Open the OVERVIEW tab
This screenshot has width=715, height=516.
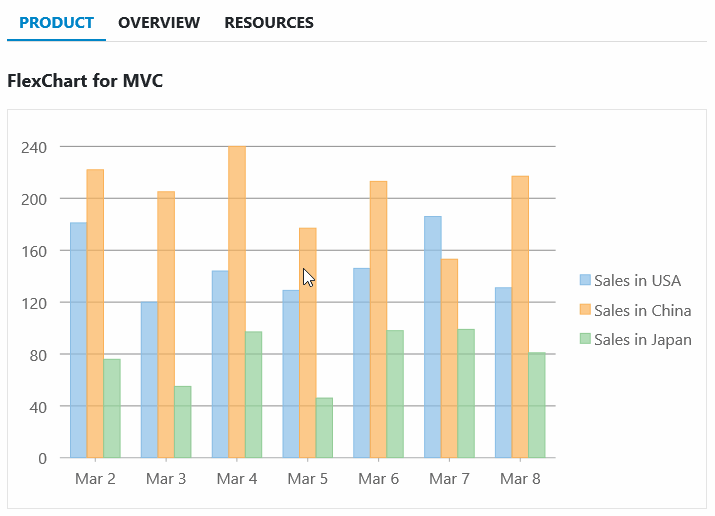pos(159,22)
